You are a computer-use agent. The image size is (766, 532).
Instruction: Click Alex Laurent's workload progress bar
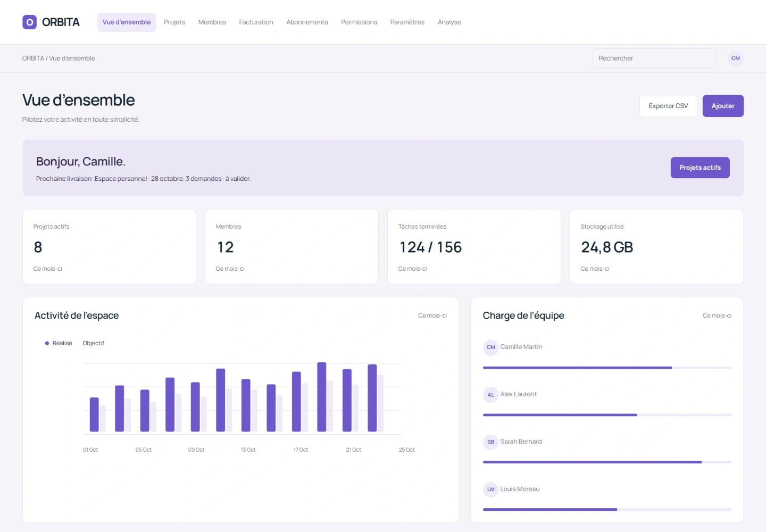click(607, 415)
